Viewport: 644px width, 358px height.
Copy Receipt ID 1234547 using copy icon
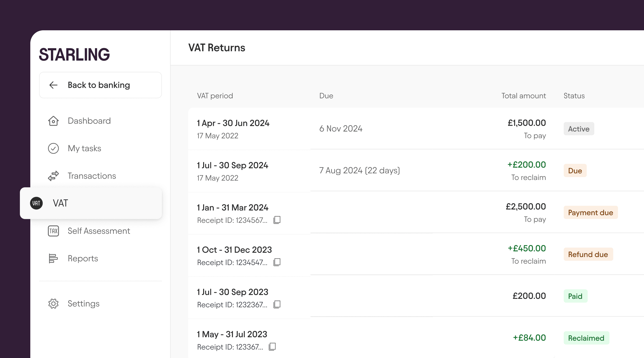click(277, 262)
